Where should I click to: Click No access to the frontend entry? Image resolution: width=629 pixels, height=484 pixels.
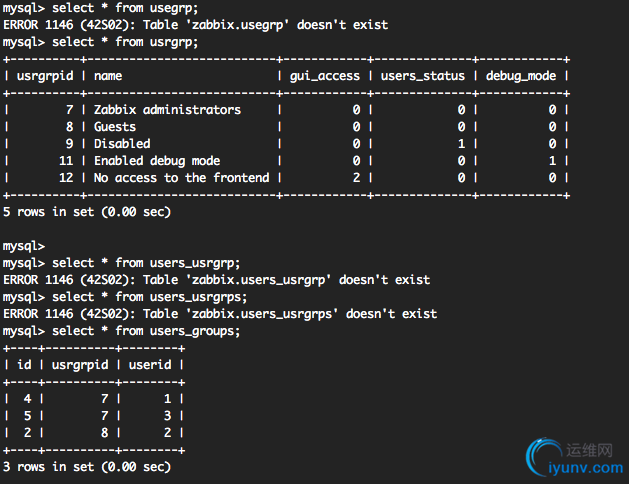coord(181,178)
